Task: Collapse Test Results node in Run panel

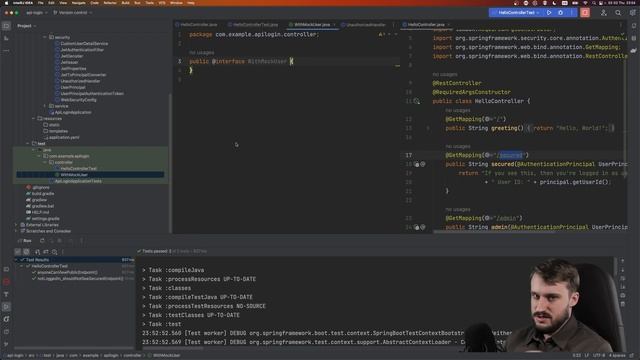Action: coord(17,260)
